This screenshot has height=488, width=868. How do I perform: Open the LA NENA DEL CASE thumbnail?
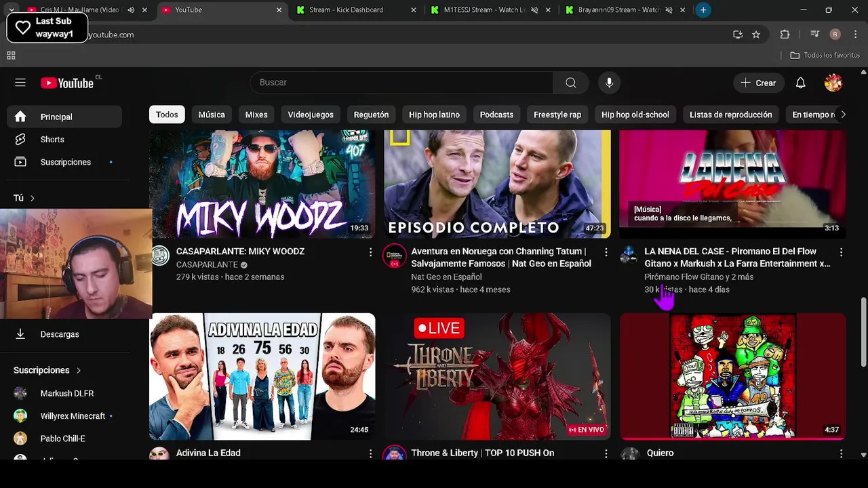tap(732, 184)
